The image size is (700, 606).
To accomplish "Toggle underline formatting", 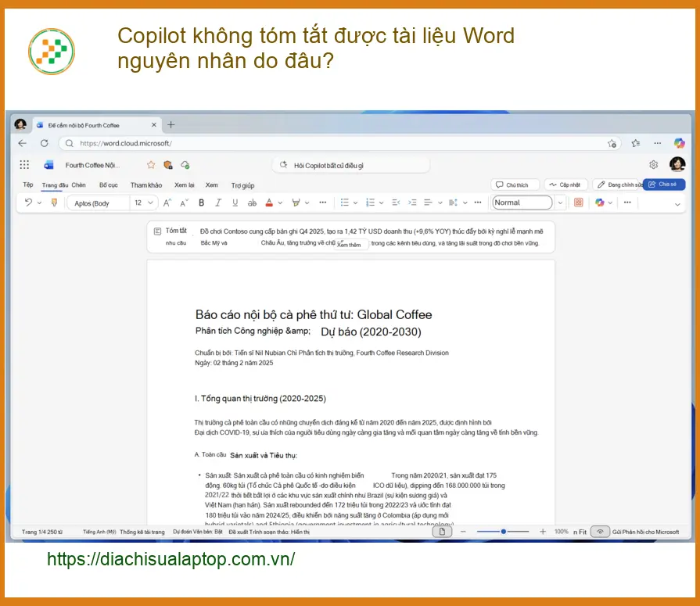I will coord(235,203).
